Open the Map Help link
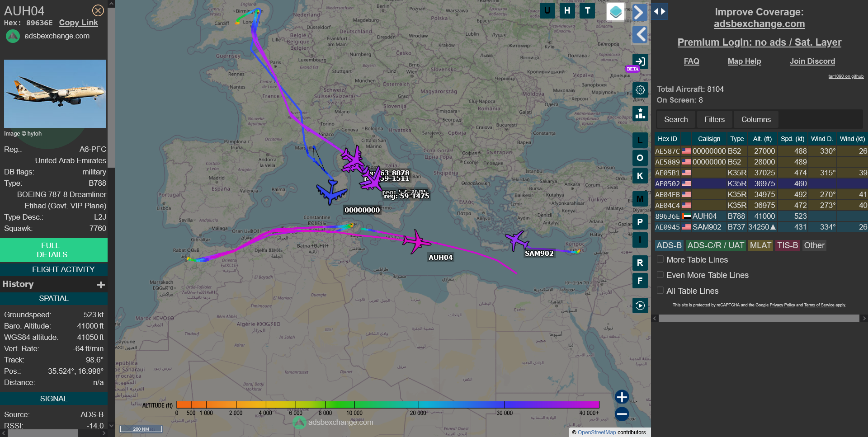Screen dimensions: 868x437 744,61
